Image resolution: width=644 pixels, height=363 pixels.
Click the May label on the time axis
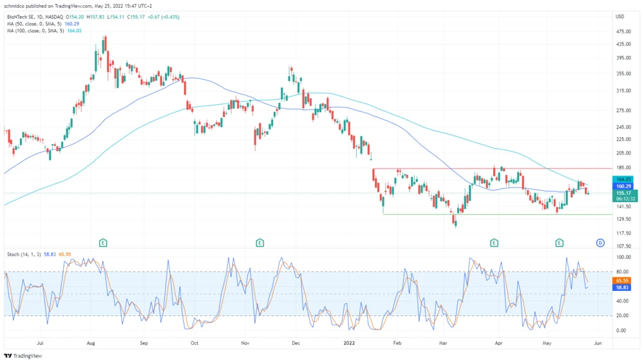[x=547, y=343]
